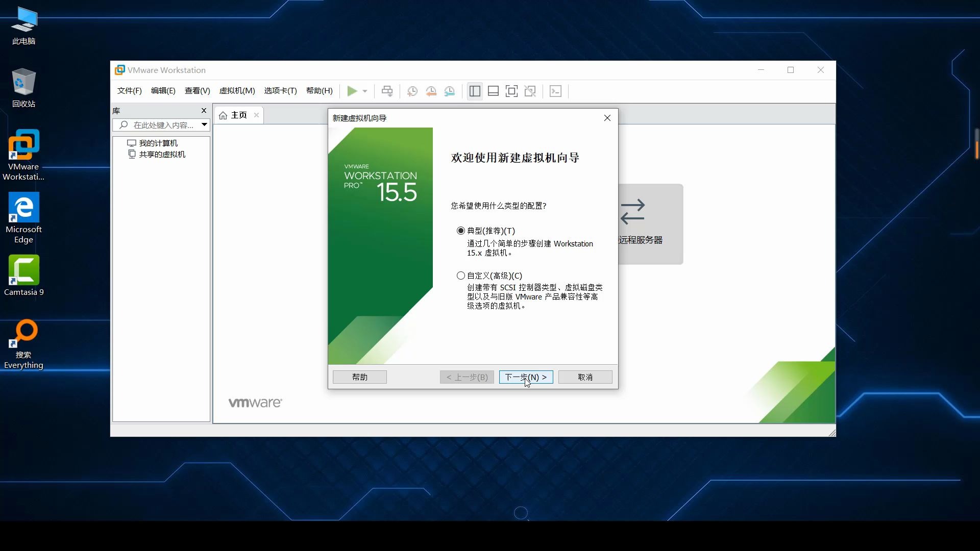Choose the 自定义(高级) configuration option

[x=461, y=275]
